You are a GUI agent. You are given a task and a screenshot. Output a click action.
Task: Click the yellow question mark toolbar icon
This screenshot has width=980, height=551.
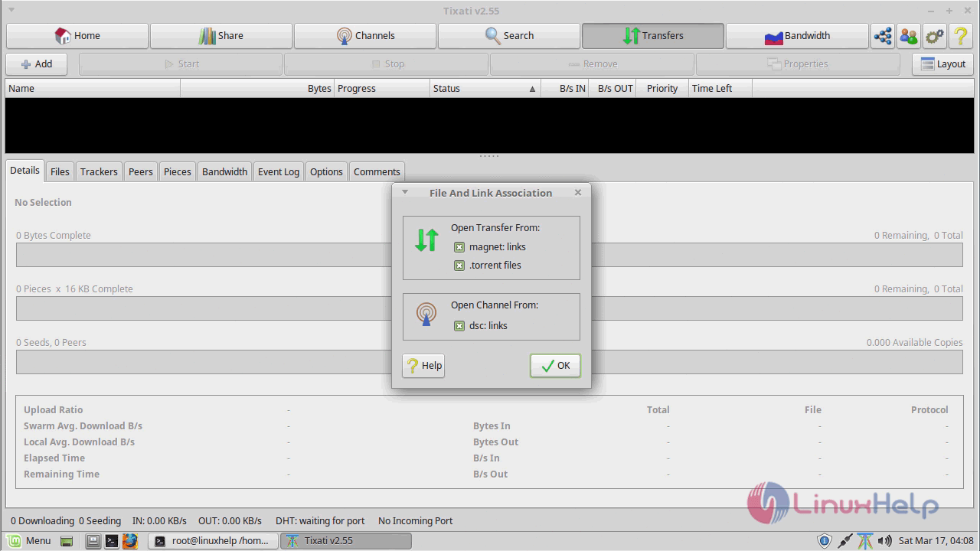(961, 36)
